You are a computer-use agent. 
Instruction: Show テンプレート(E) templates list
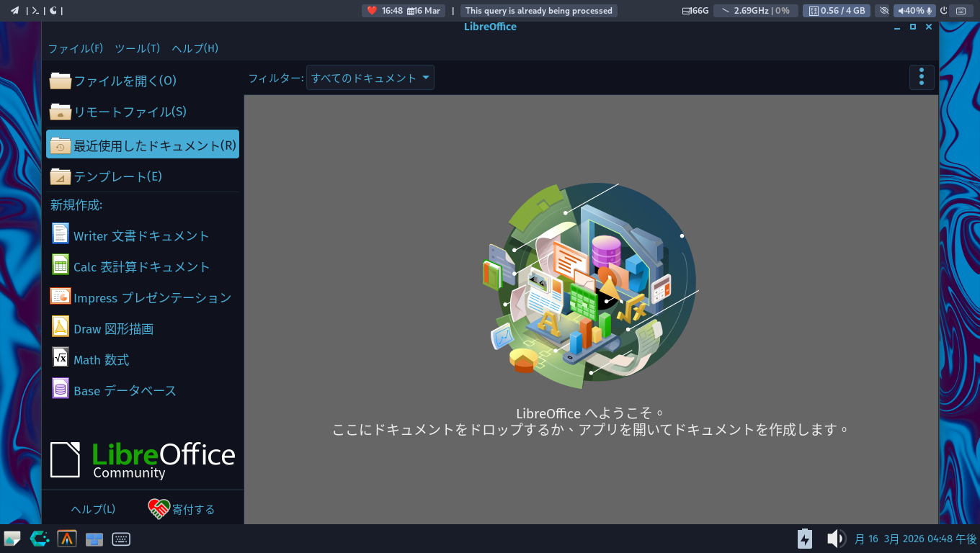(143, 176)
